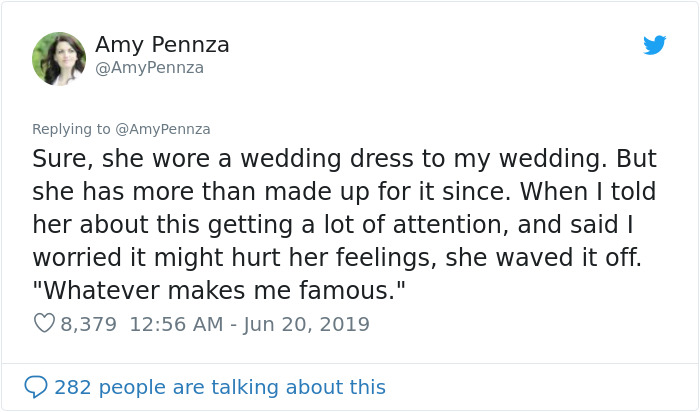Image resolution: width=700 pixels, height=412 pixels.
Task: Like the tweet with the heart icon
Action: [x=44, y=324]
